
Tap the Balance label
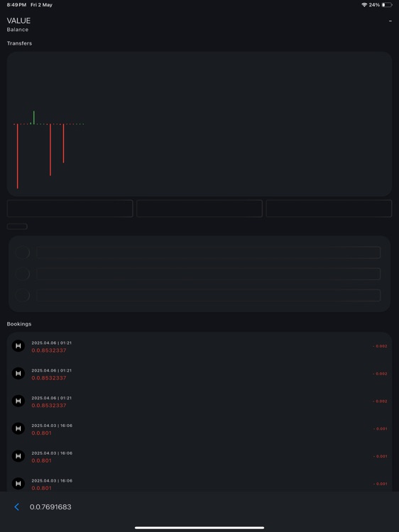pos(18,30)
